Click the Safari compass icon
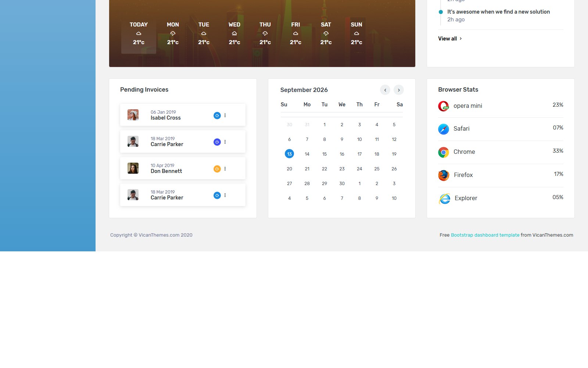588x368 pixels. pos(444,129)
